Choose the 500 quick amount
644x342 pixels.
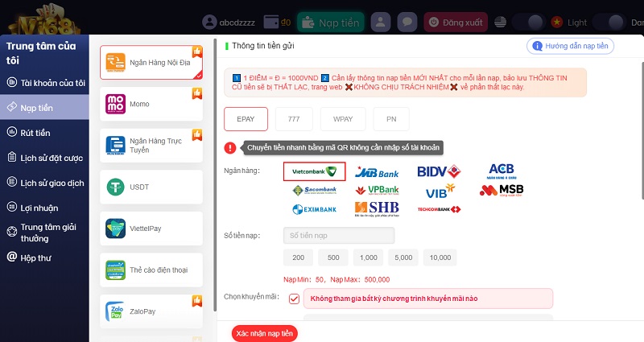tap(333, 258)
